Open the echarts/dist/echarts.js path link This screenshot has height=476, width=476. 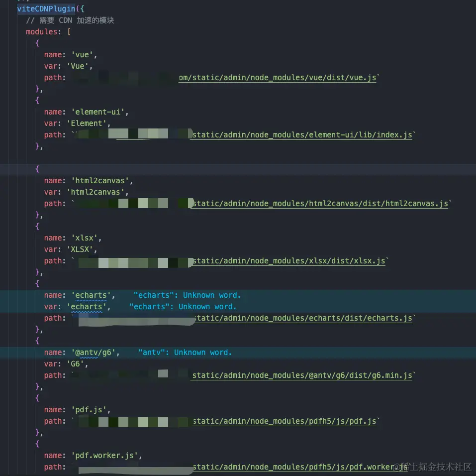click(x=303, y=318)
